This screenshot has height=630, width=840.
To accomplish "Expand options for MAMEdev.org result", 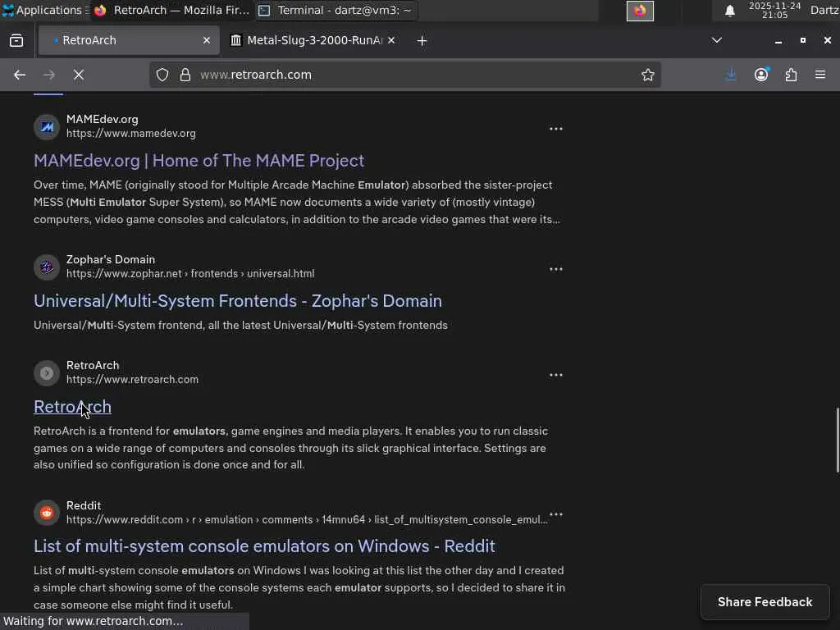I will tap(556, 129).
